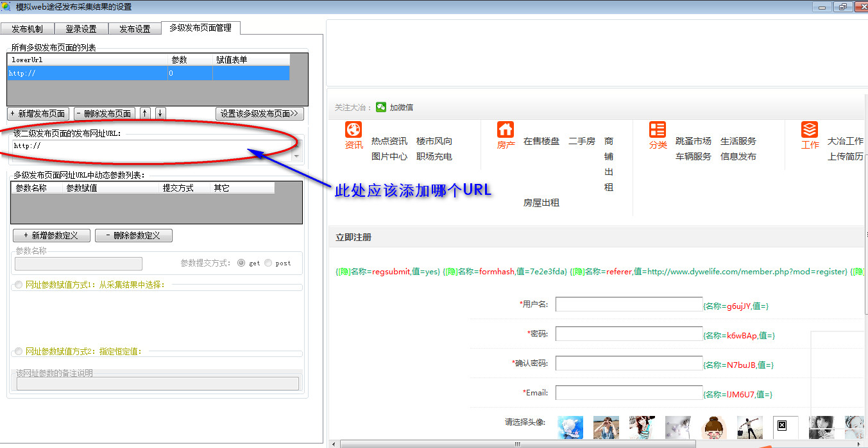Viewport: 868px width, 448px height.
Task: Open the publish URL combo box dropdown arrow
Action: [x=296, y=156]
